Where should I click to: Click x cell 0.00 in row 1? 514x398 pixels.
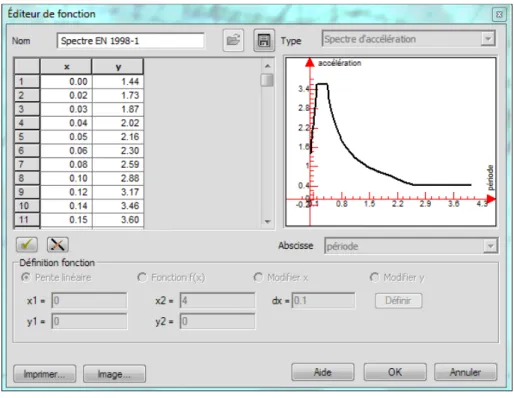pyautogui.click(x=66, y=81)
